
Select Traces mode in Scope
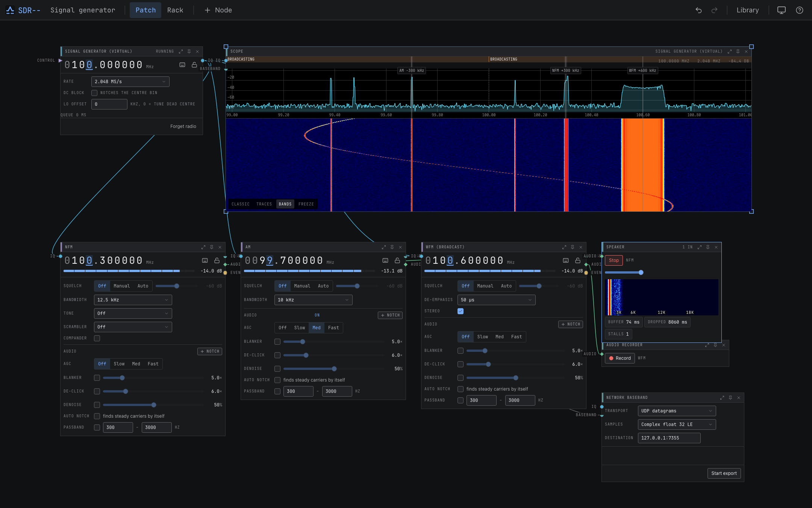pyautogui.click(x=264, y=204)
